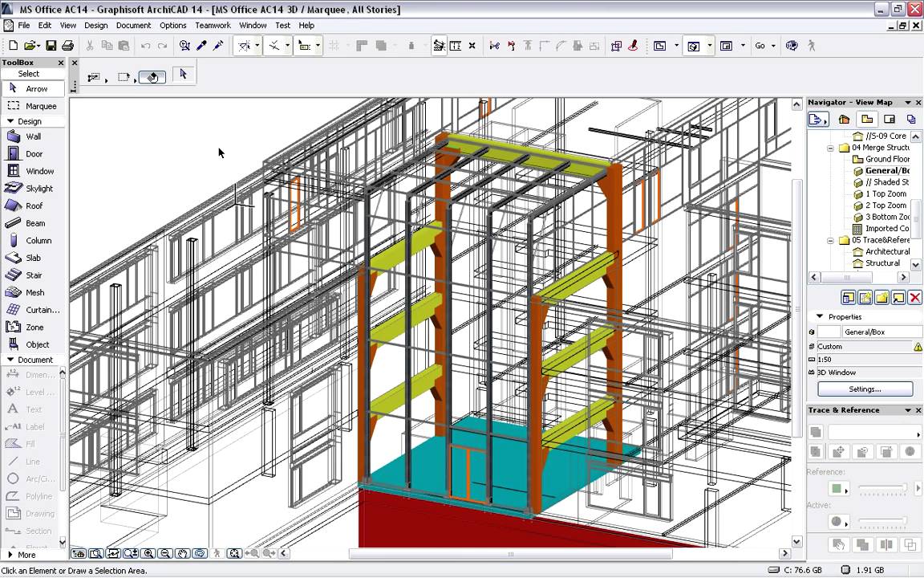The width and height of the screenshot is (924, 578).
Task: Toggle the 3D selection mode button in Info Box
Action: pyautogui.click(x=152, y=77)
